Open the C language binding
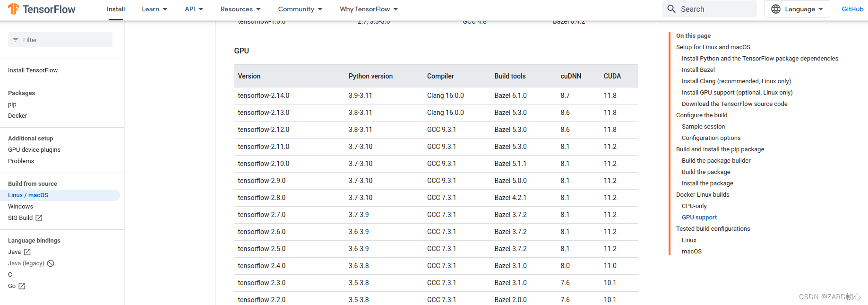The image size is (868, 305). coord(10,275)
